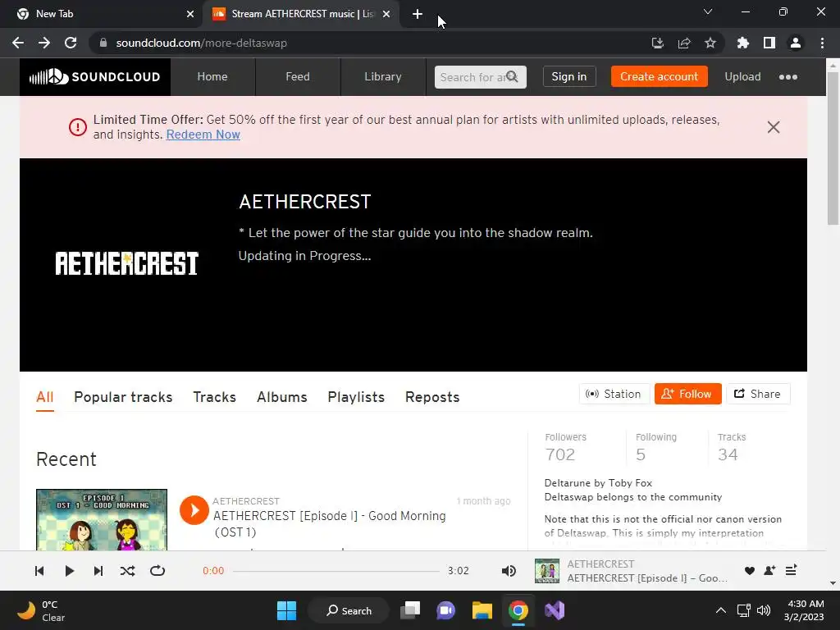
Task: Dismiss the Limited Time Offer banner
Action: click(x=774, y=127)
